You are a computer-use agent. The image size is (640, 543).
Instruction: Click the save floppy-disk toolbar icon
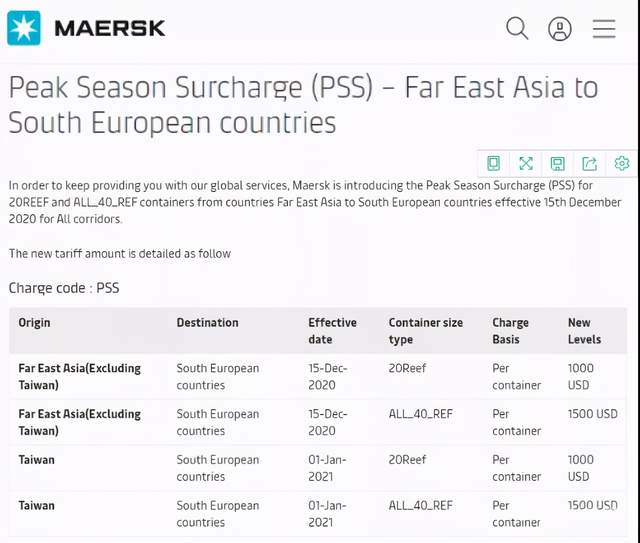point(558,164)
